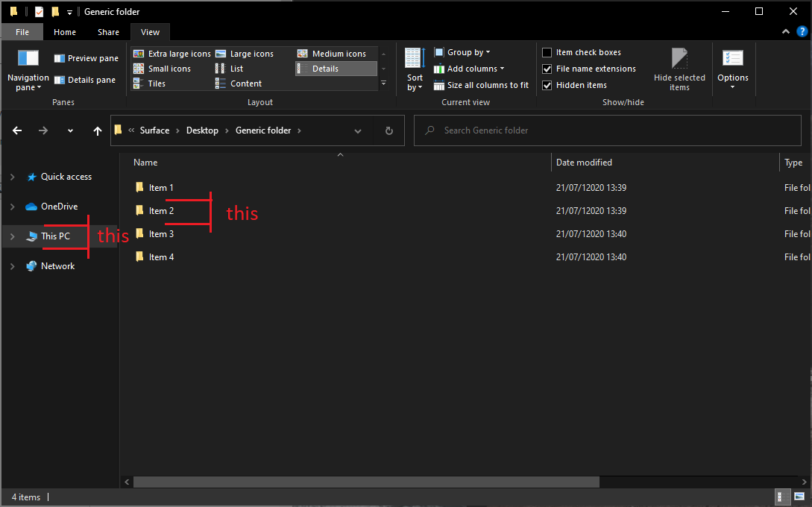Image resolution: width=812 pixels, height=507 pixels.
Task: Enable Item check boxes
Action: coord(547,52)
